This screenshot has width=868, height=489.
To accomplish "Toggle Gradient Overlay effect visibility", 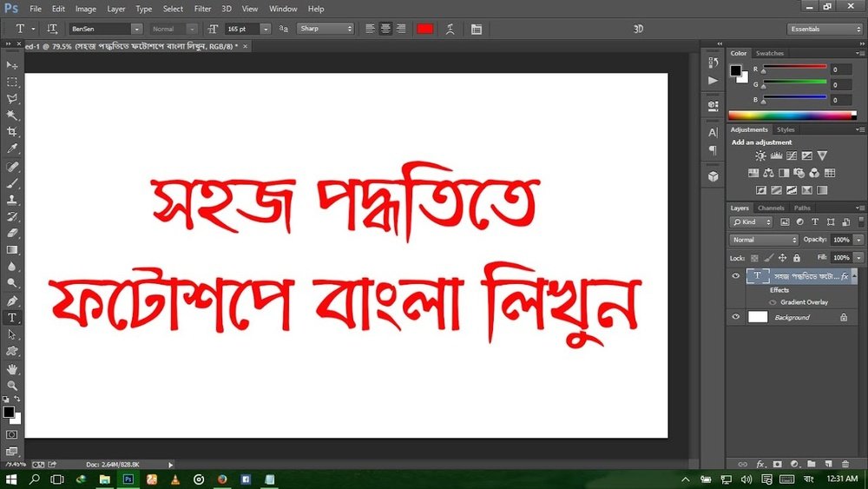I will [x=773, y=302].
